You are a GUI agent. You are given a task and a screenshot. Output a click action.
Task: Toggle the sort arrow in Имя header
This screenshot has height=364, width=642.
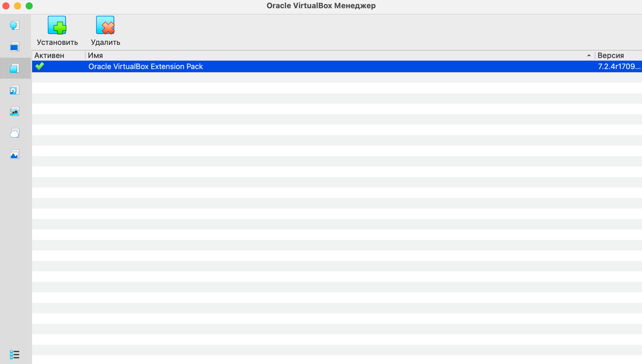[588, 55]
